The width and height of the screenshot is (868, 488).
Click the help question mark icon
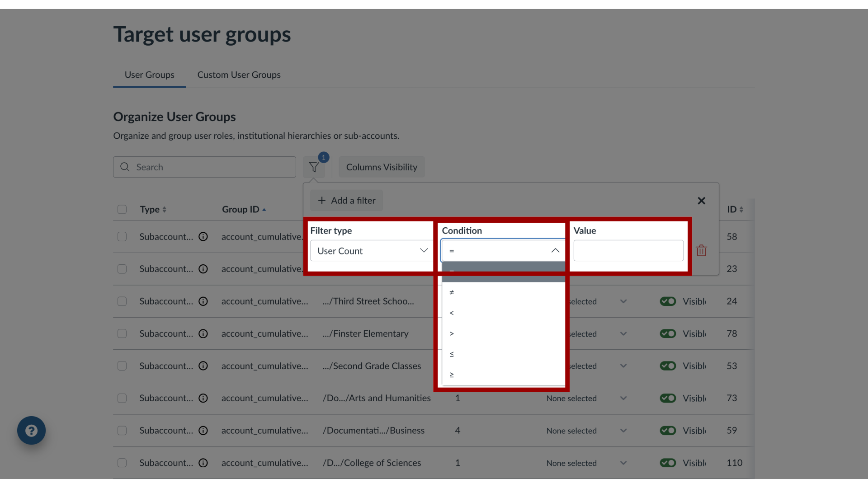(x=32, y=430)
